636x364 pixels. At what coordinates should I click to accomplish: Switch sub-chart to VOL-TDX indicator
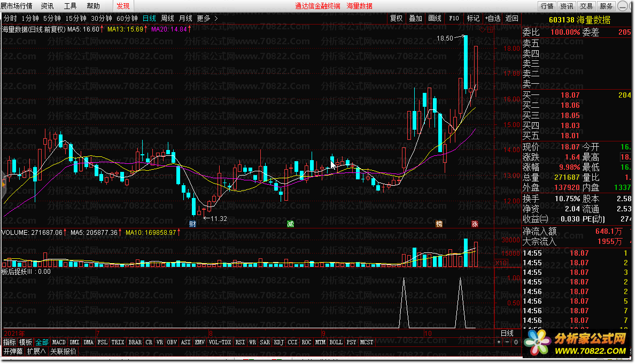tap(220, 342)
